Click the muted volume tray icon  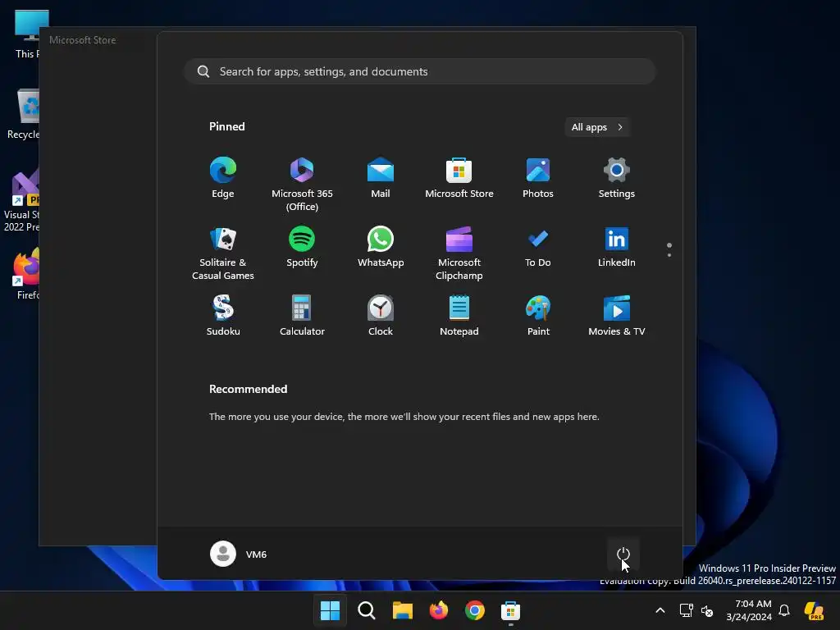tap(707, 610)
